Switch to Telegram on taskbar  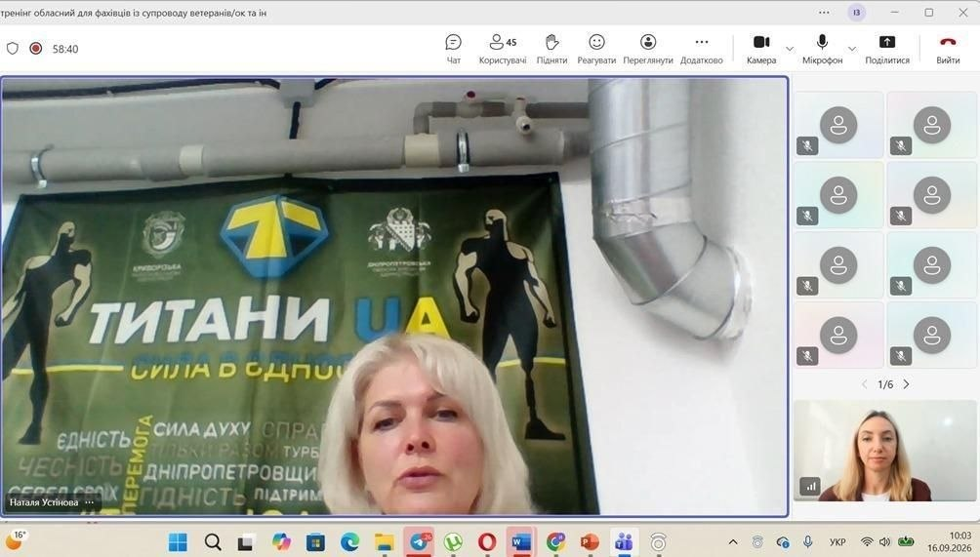pos(419,542)
